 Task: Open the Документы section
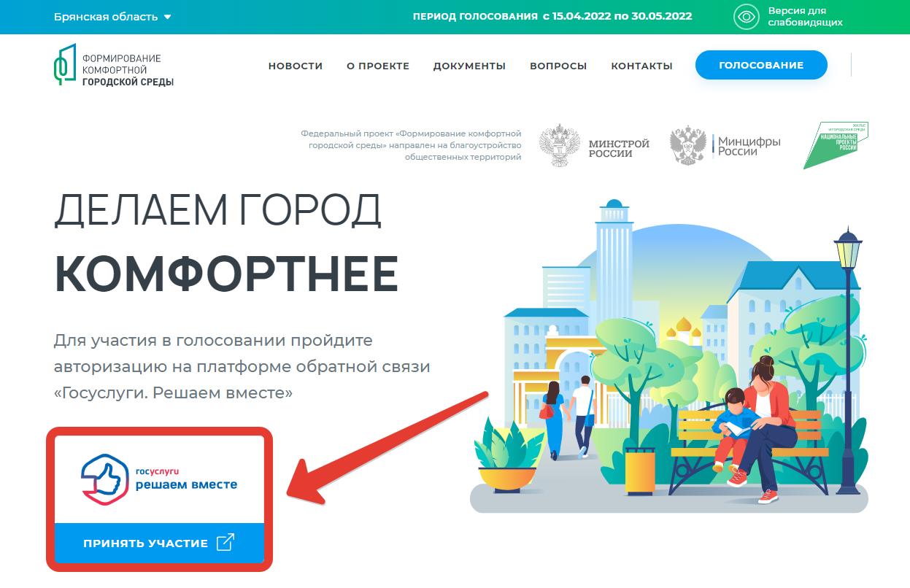click(469, 66)
